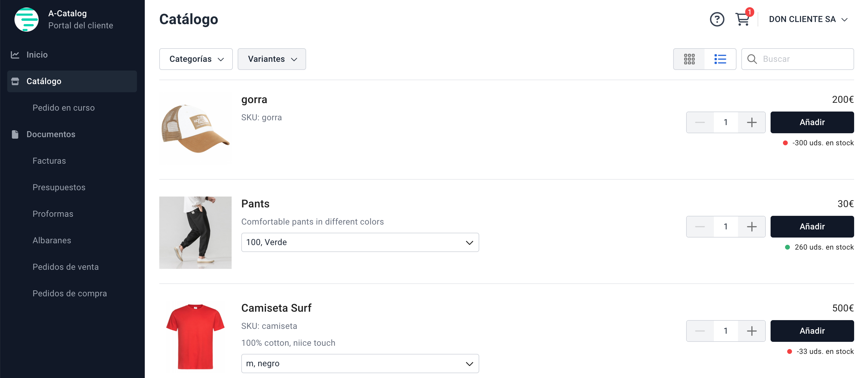This screenshot has width=868, height=378.
Task: Open the shopping cart icon
Action: (x=742, y=20)
